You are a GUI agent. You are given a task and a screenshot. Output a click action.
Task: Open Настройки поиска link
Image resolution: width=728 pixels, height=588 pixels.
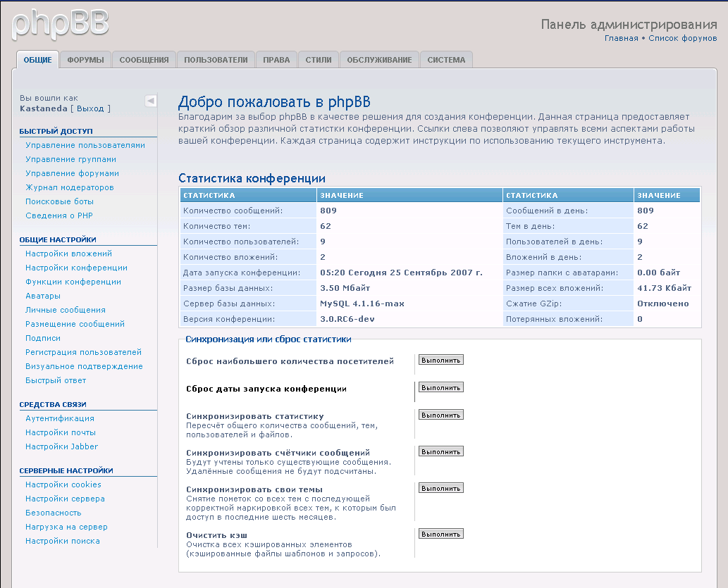63,541
